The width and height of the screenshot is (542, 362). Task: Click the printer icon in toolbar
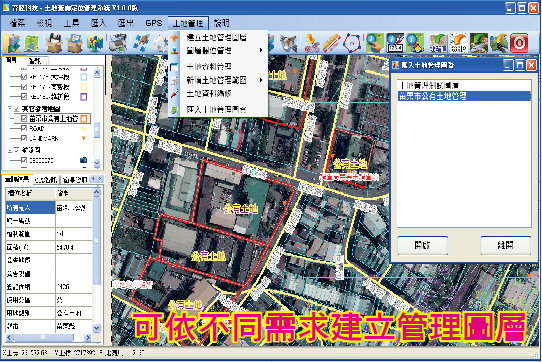pos(118,43)
